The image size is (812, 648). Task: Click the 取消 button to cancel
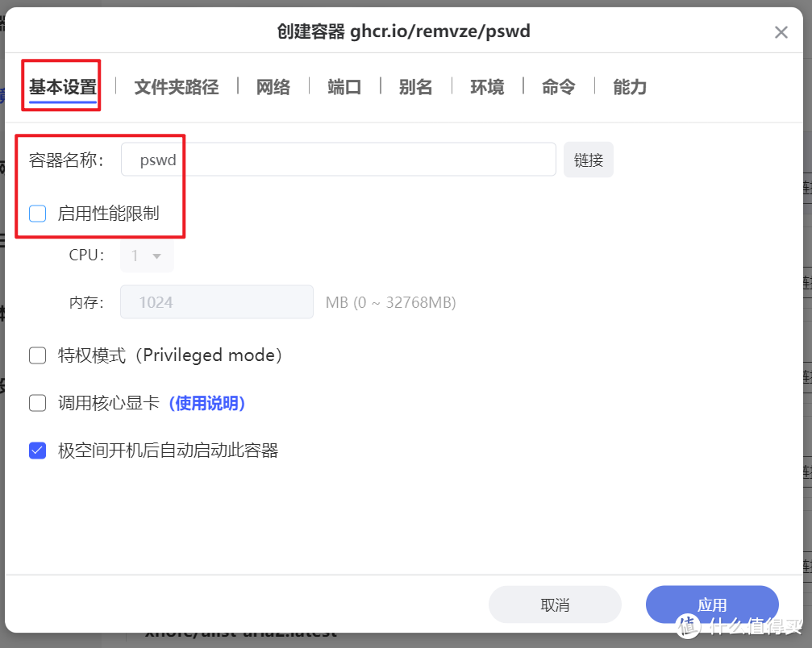[555, 604]
